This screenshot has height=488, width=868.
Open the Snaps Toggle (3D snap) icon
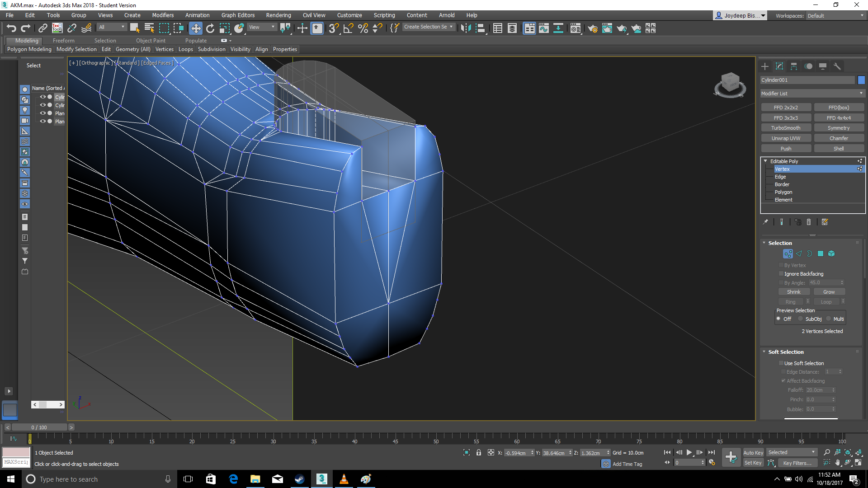pyautogui.click(x=333, y=28)
